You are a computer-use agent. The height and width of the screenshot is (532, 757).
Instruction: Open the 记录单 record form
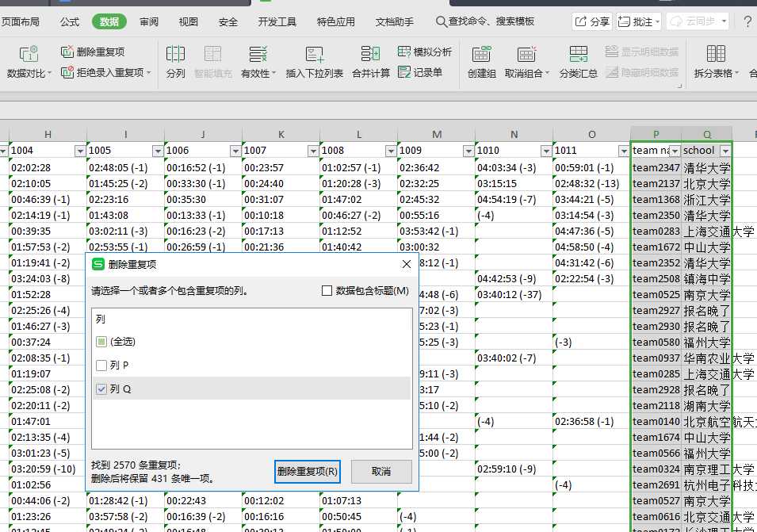420,72
